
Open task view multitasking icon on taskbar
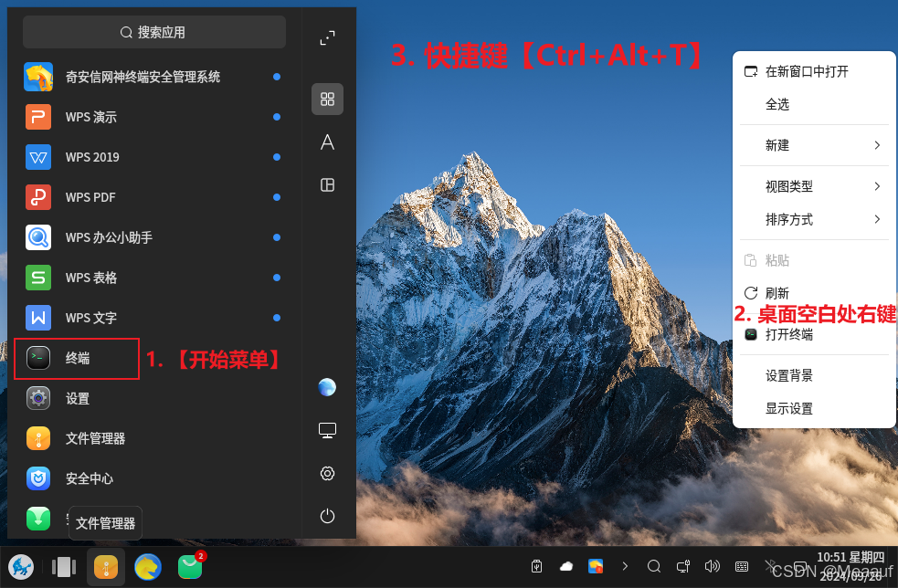click(64, 567)
